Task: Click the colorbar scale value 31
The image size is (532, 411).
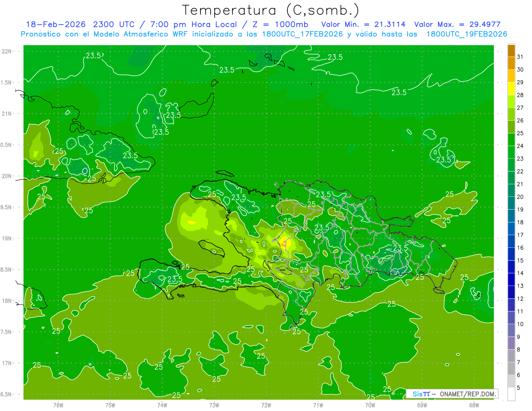Action: 520,57
